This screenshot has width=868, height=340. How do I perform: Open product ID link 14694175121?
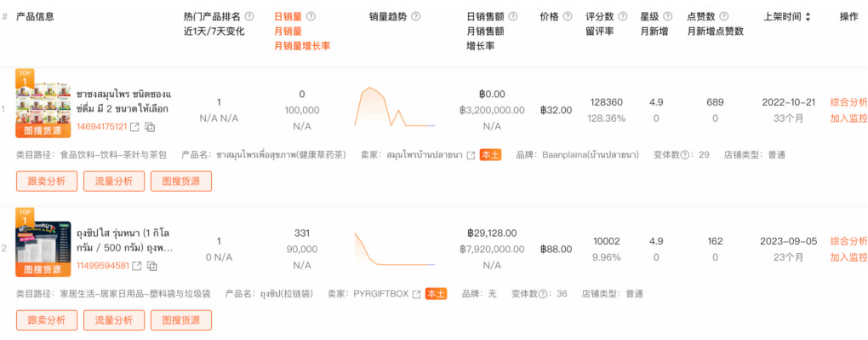[102, 127]
